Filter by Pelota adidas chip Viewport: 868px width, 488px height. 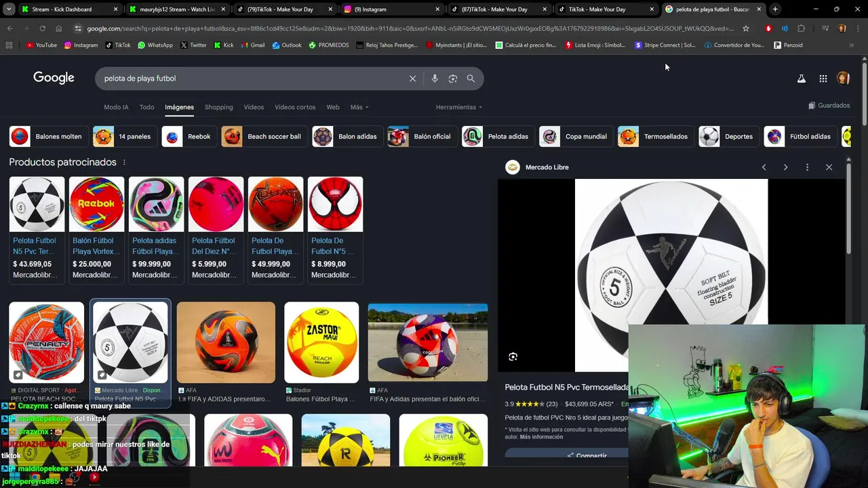point(498,136)
